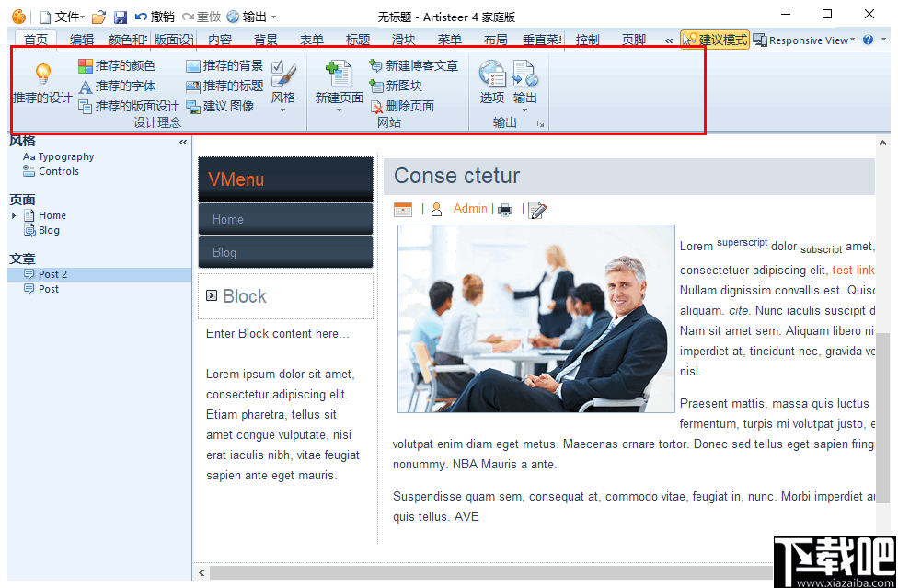
Task: Open the 文件 file menu dropdown
Action: point(70,16)
